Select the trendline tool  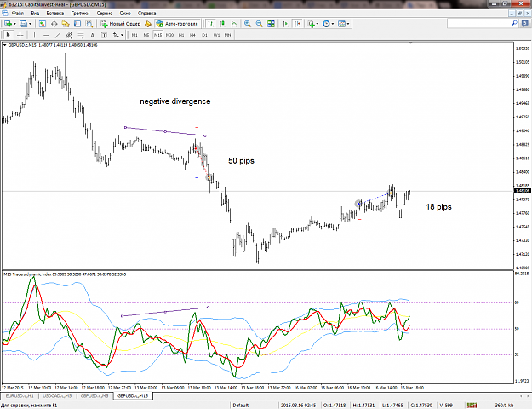coord(58,35)
